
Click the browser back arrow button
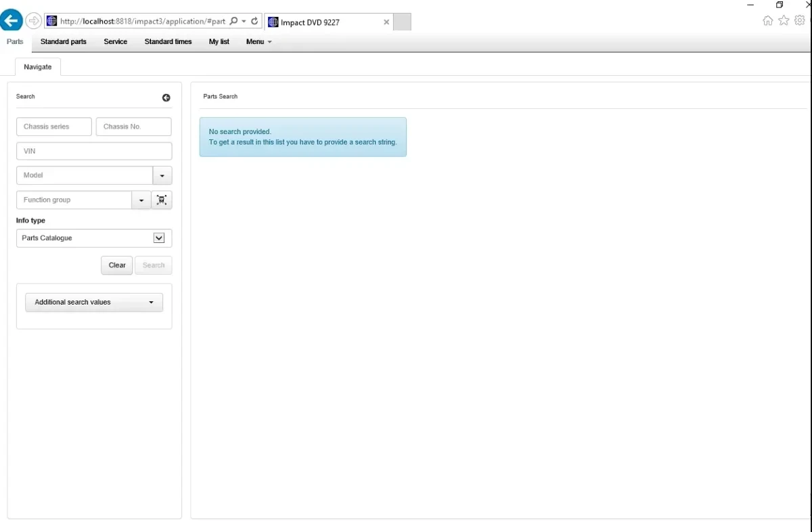click(11, 21)
